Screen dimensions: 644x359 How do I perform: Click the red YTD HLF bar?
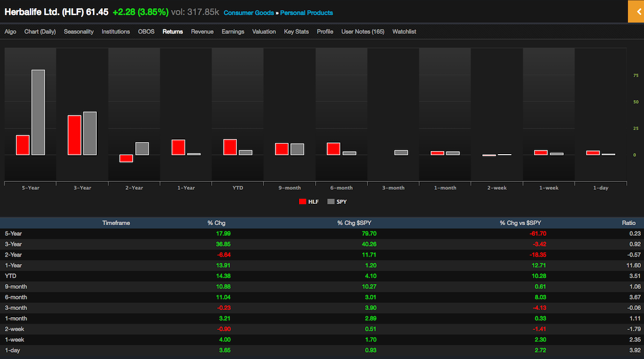pos(230,147)
